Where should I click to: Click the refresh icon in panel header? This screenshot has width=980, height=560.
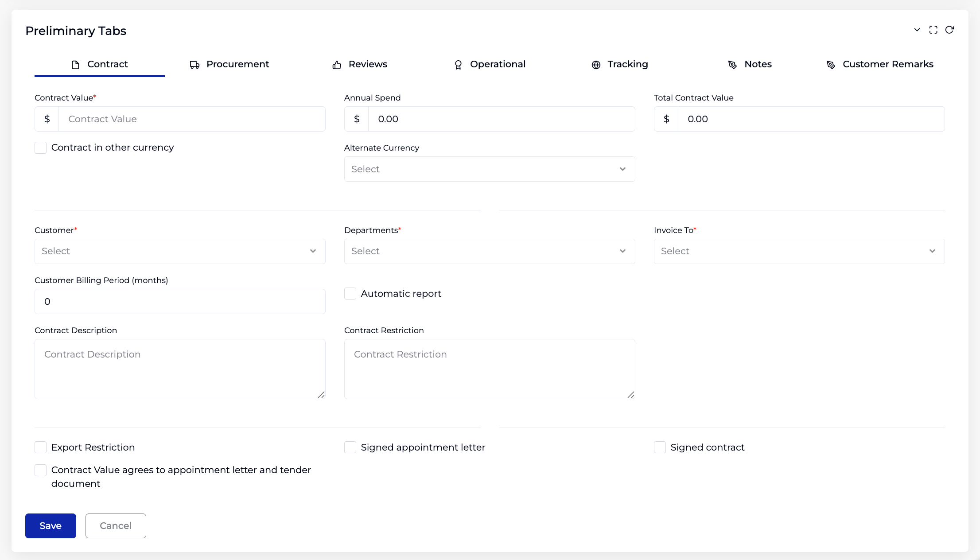pos(949,30)
